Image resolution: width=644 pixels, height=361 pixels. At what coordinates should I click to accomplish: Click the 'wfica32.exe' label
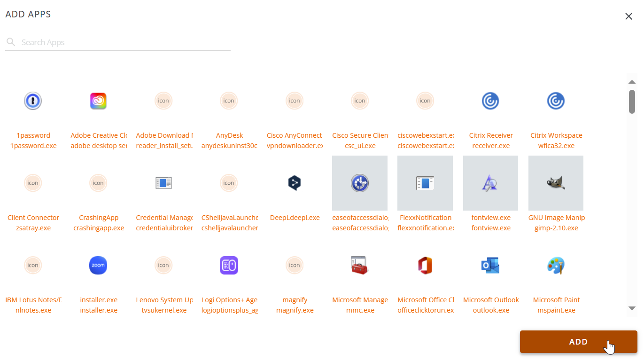tap(556, 146)
